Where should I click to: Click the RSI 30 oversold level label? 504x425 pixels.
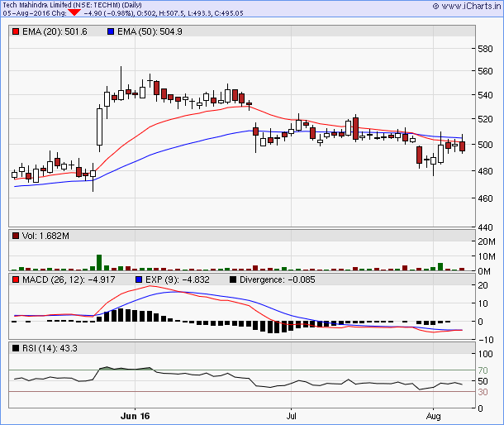[483, 392]
